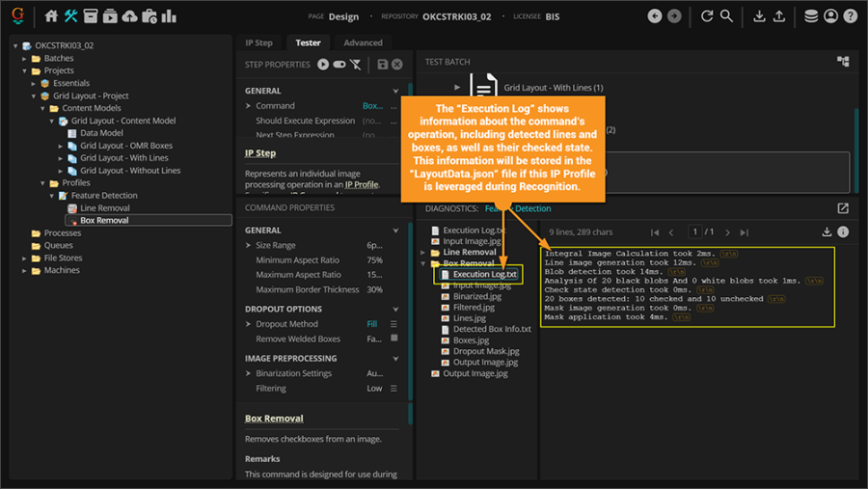
Task: Click the Feature Detection diagnostics link
Action: pyautogui.click(x=518, y=208)
